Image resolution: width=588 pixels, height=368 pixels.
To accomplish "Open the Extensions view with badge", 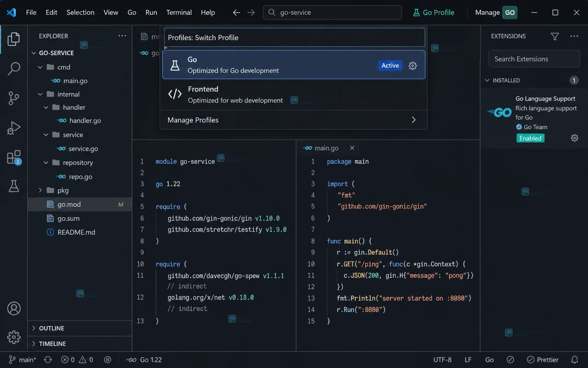I will pyautogui.click(x=14, y=157).
